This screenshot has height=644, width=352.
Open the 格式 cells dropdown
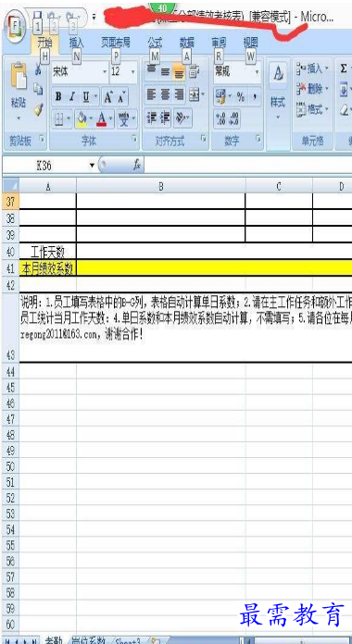[x=312, y=110]
